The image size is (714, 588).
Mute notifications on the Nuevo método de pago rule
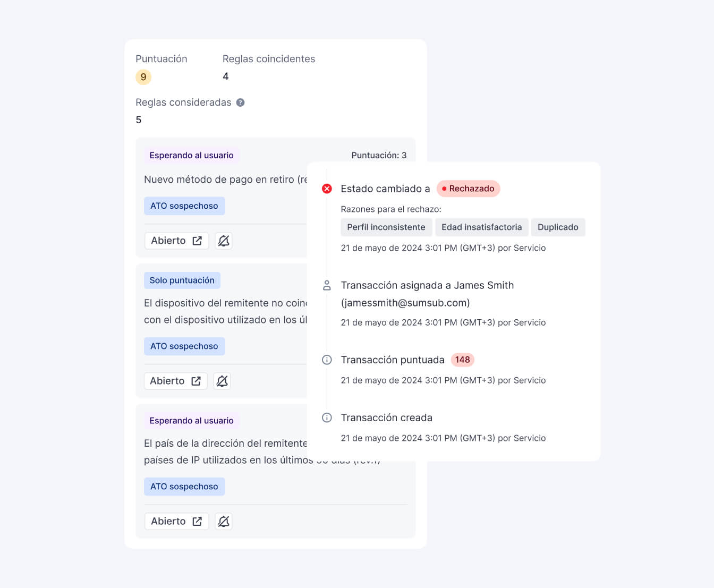[x=224, y=241]
